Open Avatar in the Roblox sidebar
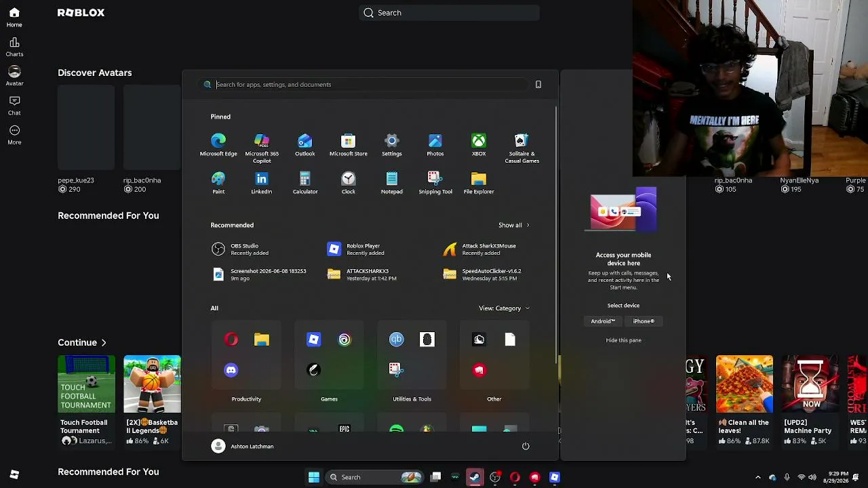This screenshot has width=868, height=488. point(14,76)
